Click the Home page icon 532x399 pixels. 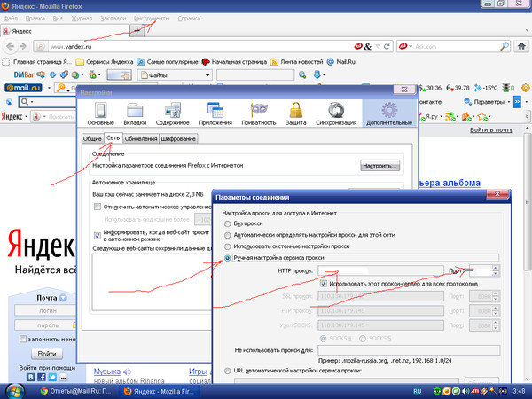(x=521, y=46)
